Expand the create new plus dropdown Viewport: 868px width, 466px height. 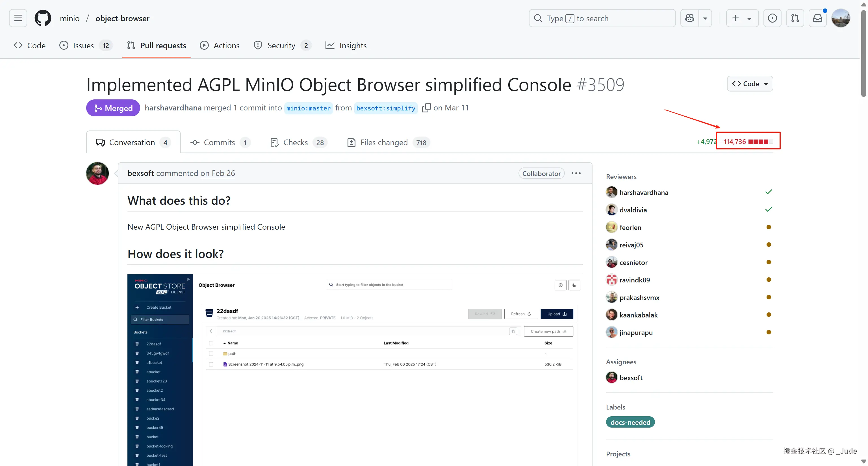pos(742,18)
